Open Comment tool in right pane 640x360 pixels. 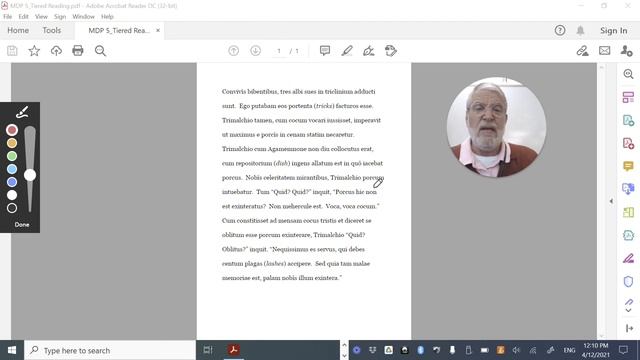[x=629, y=166]
